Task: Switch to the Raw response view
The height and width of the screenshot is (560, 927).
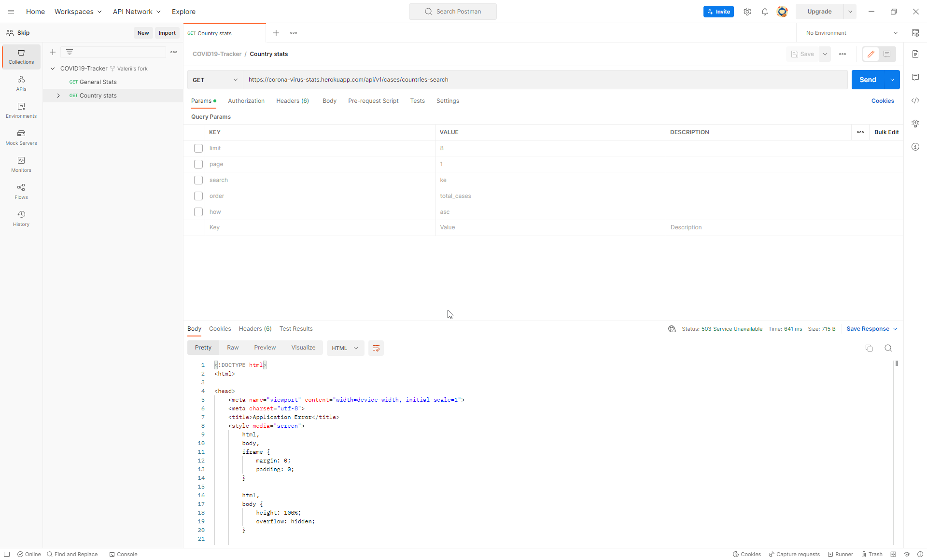Action: click(233, 347)
